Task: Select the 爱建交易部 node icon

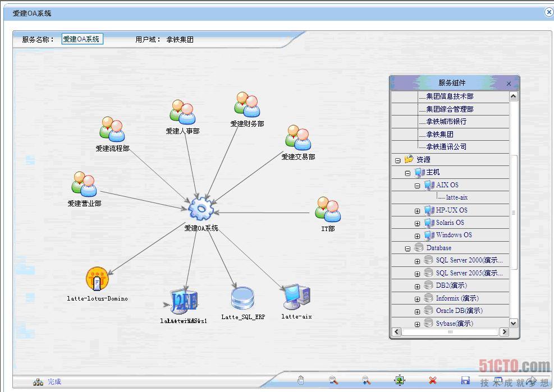Action: pos(298,137)
